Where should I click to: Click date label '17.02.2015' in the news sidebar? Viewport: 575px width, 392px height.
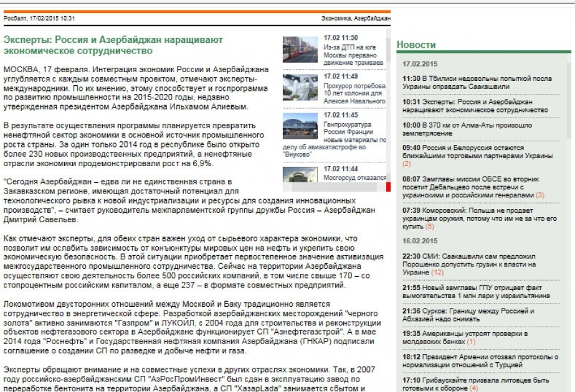tap(420, 63)
